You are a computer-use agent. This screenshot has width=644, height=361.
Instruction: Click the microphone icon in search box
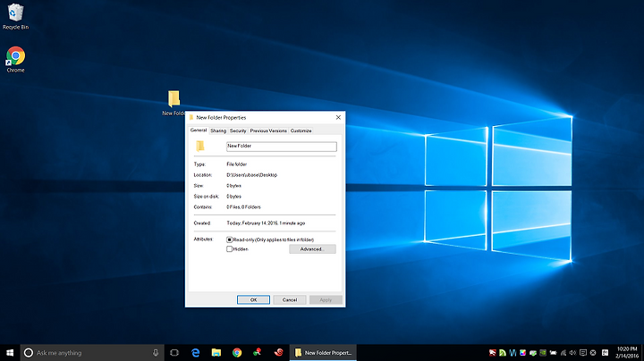[x=156, y=353]
